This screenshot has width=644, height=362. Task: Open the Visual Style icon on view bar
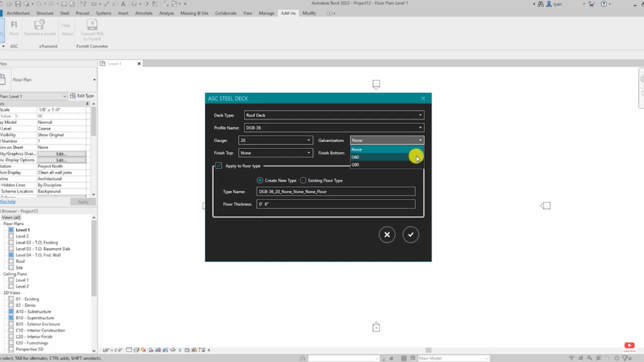tap(136, 349)
